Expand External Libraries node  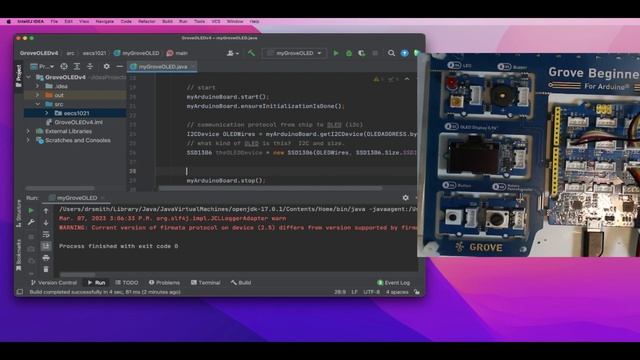(x=29, y=131)
